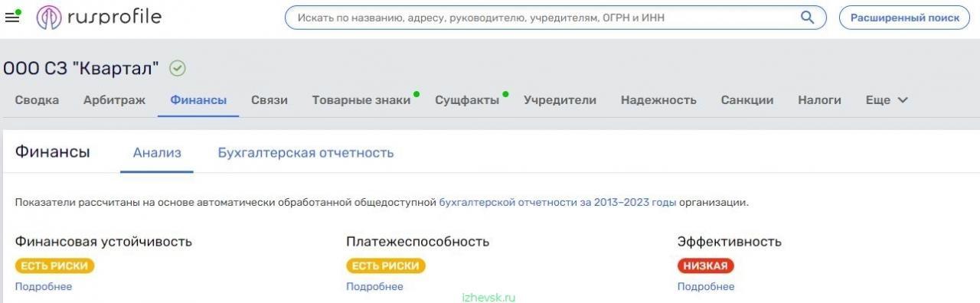Go to the Сущфакты tab

pyautogui.click(x=467, y=100)
